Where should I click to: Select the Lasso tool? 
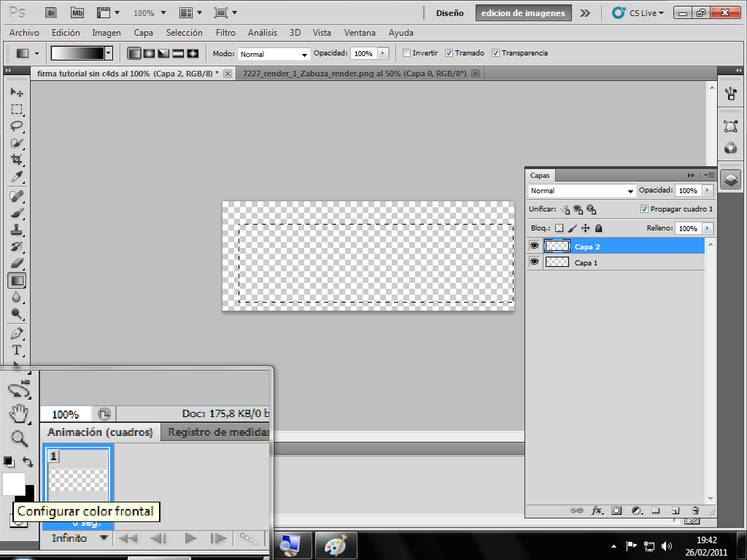[x=17, y=125]
